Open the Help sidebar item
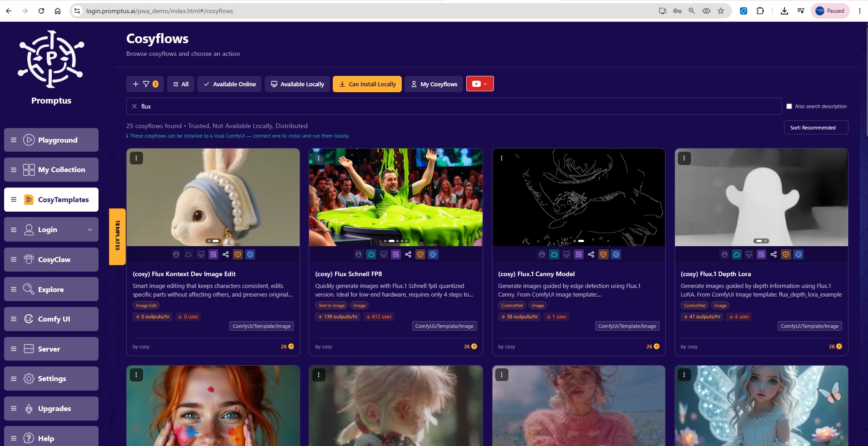Screen dimensions: 868x446 [51, 437]
